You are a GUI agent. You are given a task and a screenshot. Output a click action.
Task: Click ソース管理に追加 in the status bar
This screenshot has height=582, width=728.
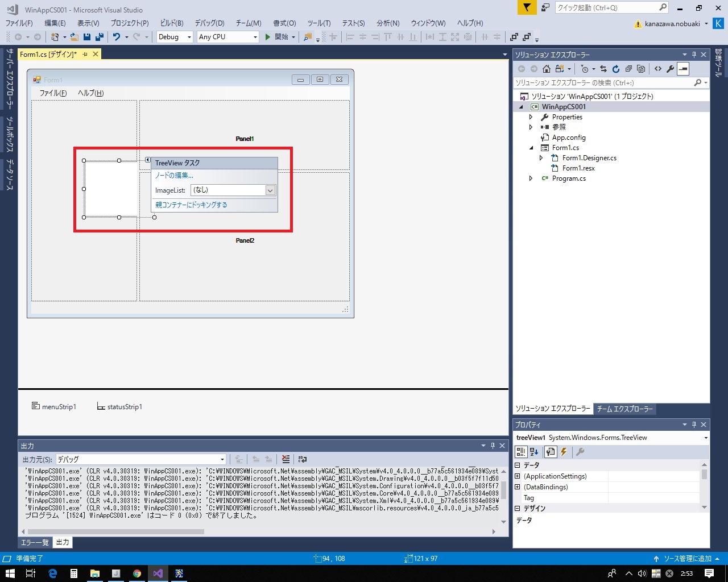686,559
